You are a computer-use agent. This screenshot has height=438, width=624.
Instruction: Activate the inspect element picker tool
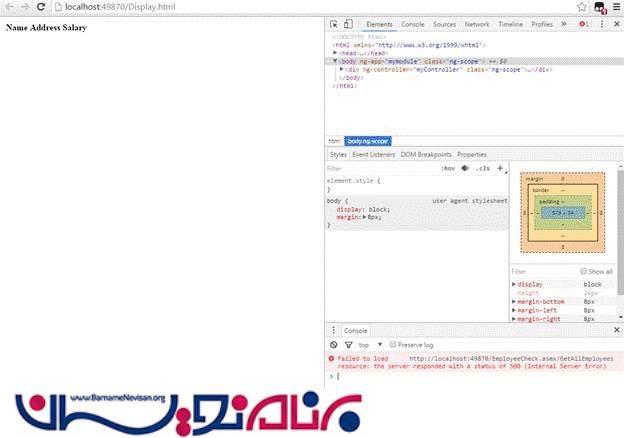coord(334,24)
